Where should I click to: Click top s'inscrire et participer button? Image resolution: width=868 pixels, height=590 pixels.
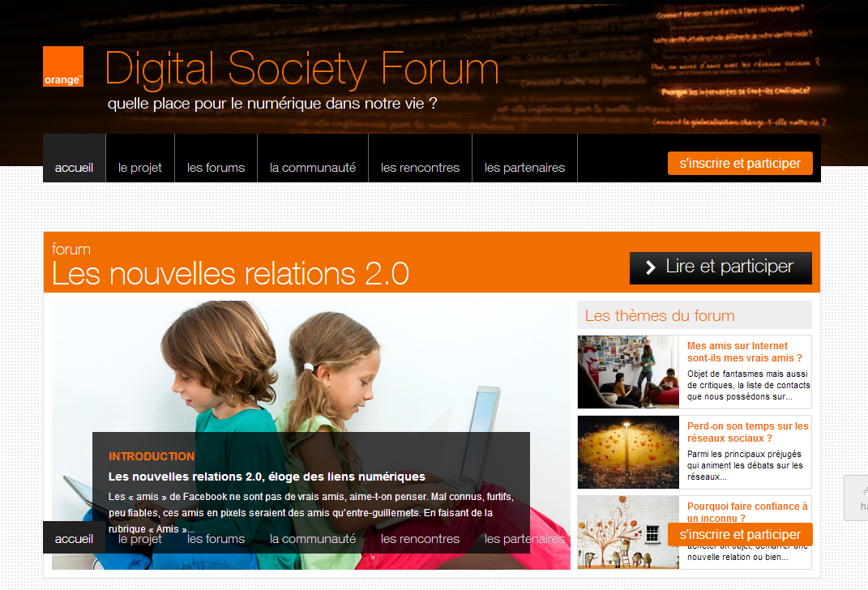tap(740, 163)
